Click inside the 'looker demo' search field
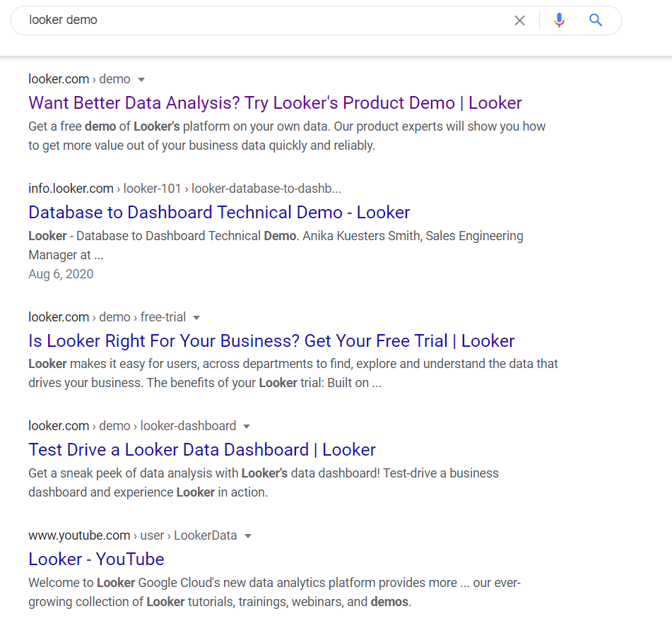Screen dimensions: 672x628 point(266,20)
